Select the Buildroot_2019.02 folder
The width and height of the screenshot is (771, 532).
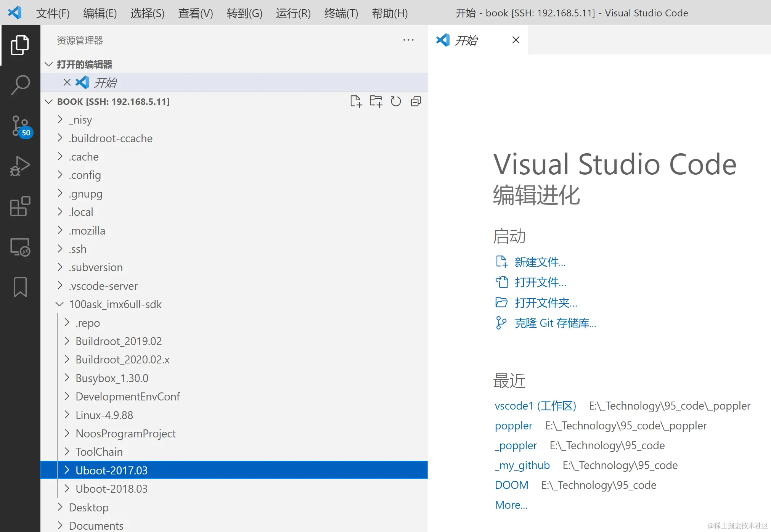pyautogui.click(x=234, y=341)
